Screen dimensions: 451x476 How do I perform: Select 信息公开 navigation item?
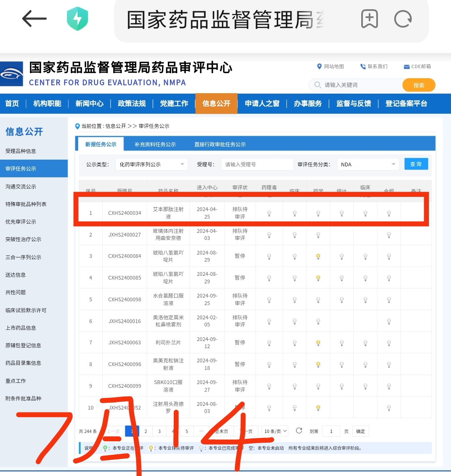coord(216,104)
